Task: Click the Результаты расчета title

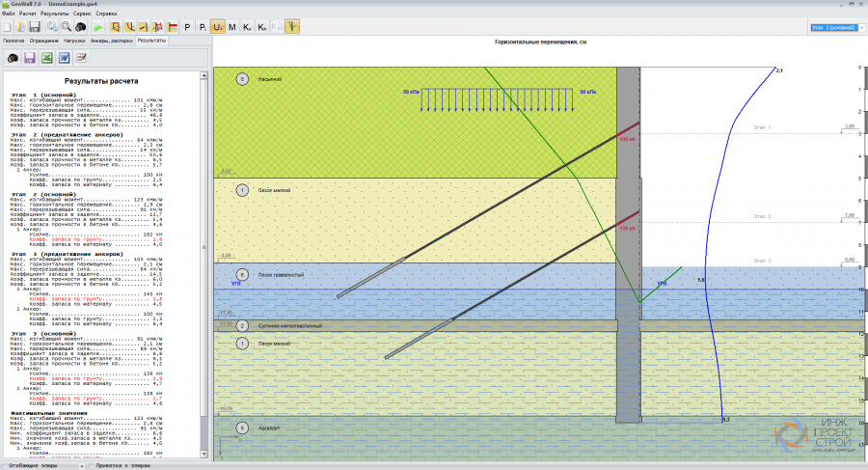Action: pos(101,81)
